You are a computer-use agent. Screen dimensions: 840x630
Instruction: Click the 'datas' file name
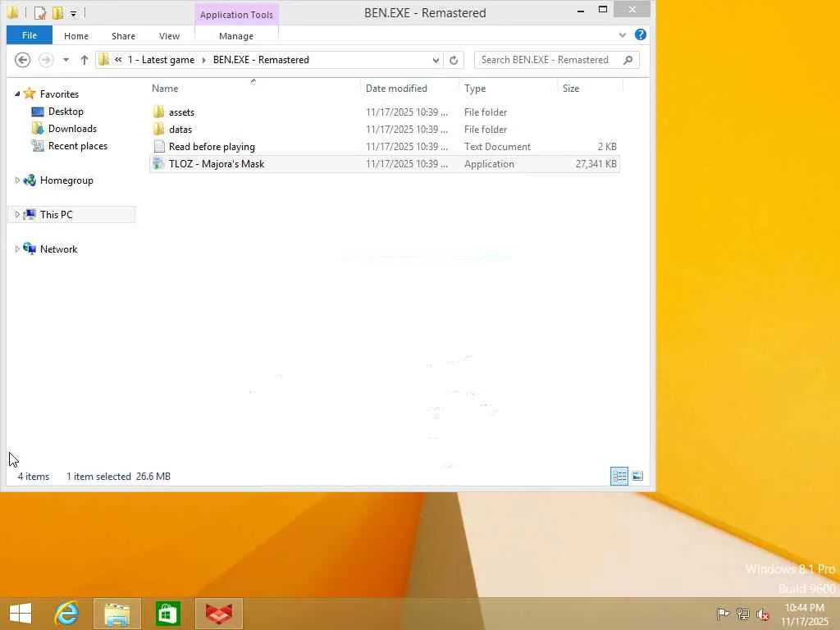click(180, 129)
